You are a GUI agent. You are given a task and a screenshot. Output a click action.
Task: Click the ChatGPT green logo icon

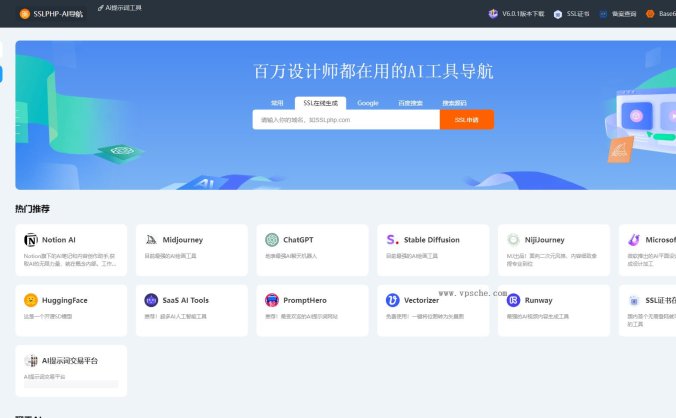[272, 240]
